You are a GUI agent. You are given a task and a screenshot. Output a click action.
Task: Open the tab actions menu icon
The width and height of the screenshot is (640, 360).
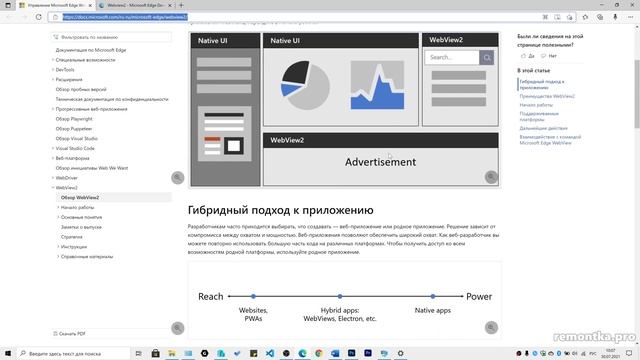point(8,5)
